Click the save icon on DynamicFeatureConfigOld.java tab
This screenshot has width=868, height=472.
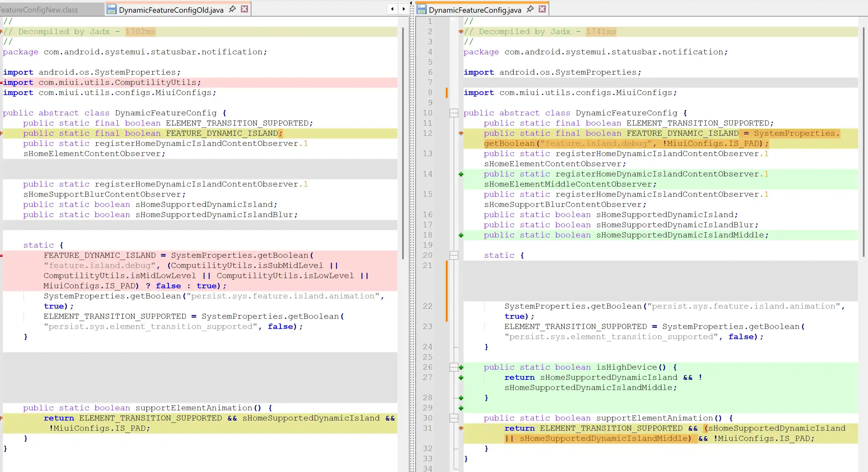112,10
